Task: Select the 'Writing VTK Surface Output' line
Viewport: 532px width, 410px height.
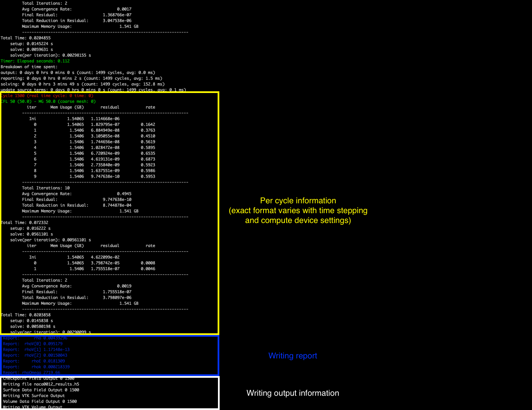Action: coord(34,396)
